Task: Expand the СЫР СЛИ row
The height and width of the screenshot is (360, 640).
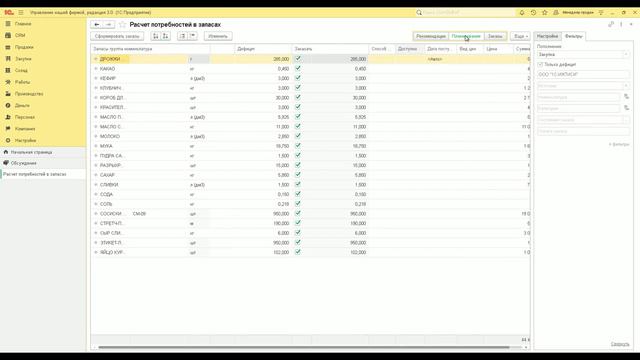Action: tap(96, 233)
